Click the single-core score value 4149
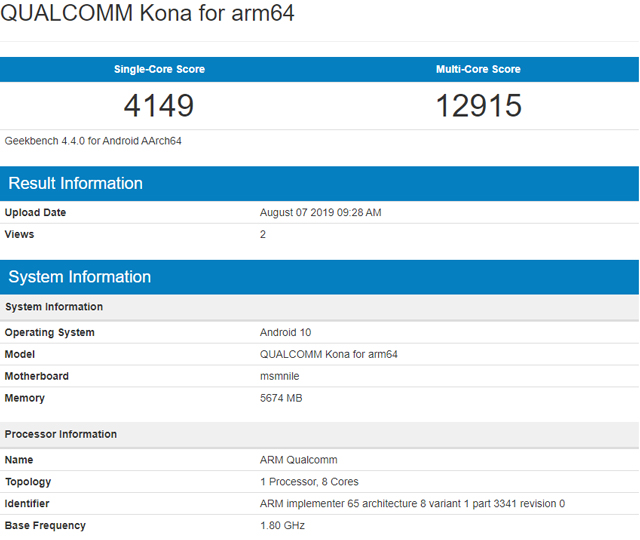 pos(159,105)
